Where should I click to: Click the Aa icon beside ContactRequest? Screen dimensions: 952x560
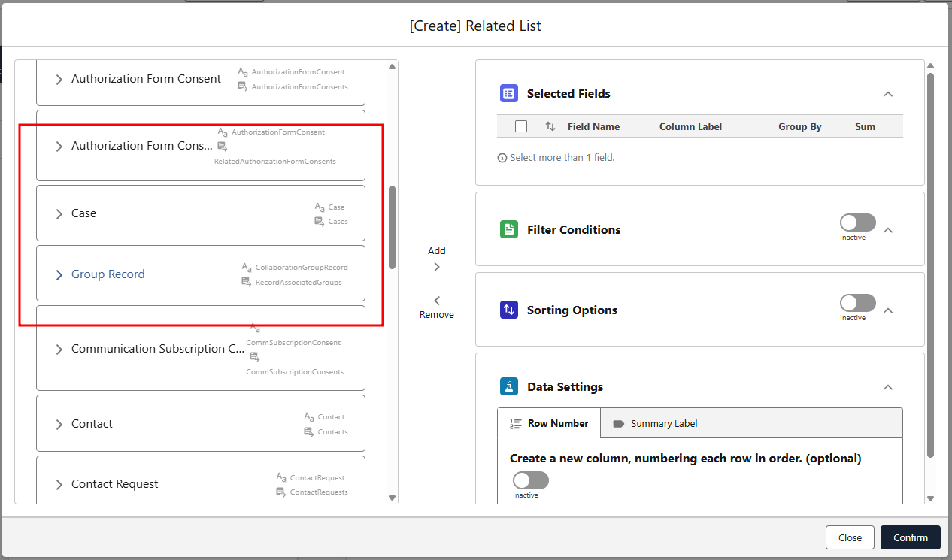(281, 478)
